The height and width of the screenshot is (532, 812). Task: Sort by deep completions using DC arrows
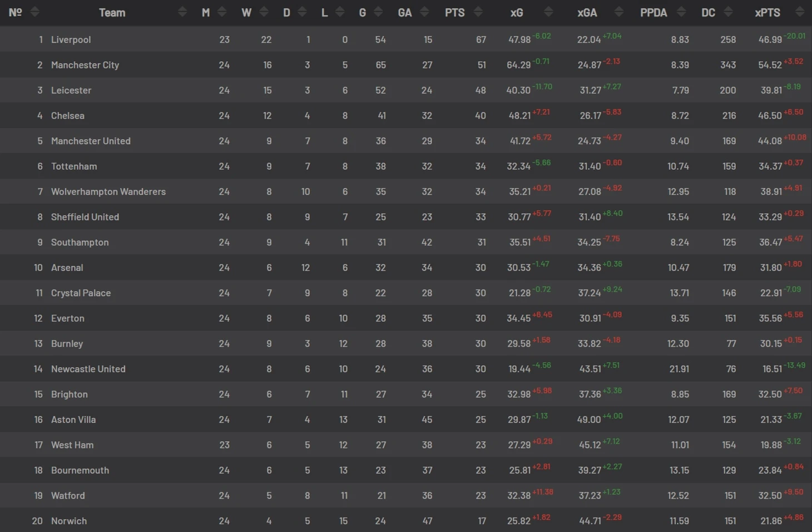point(728,12)
